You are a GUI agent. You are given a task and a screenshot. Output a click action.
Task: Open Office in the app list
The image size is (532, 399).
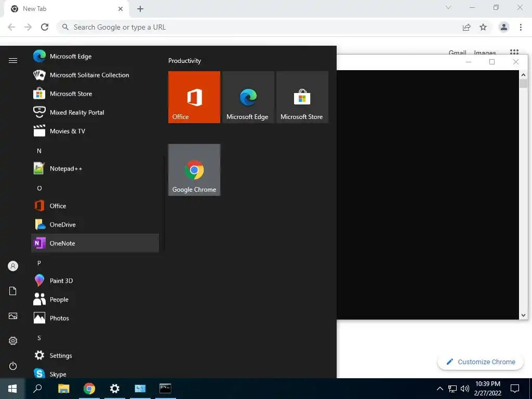(95, 206)
